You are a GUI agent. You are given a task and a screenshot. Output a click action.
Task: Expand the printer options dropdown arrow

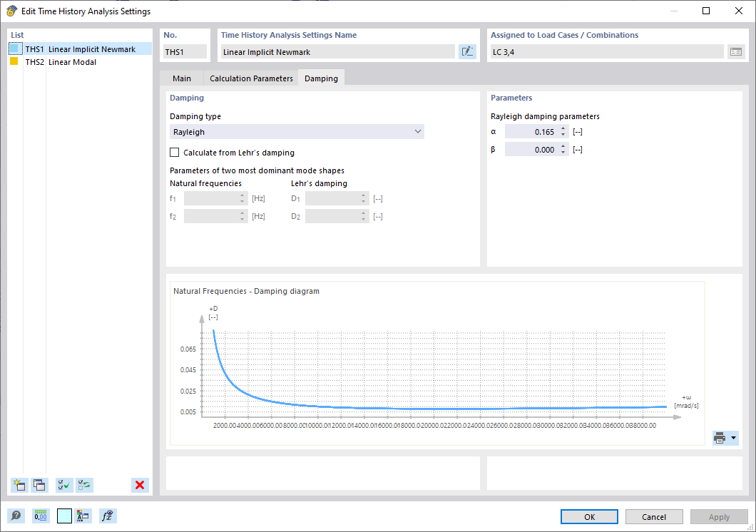734,438
